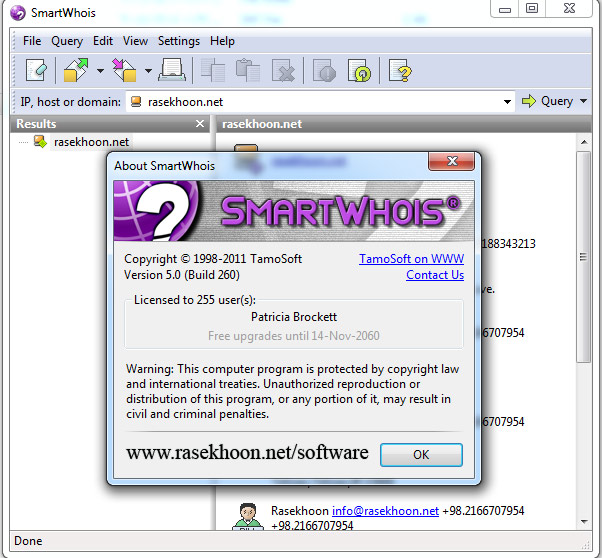
Task: Click the Open archive toolbar icon
Action: [x=76, y=70]
